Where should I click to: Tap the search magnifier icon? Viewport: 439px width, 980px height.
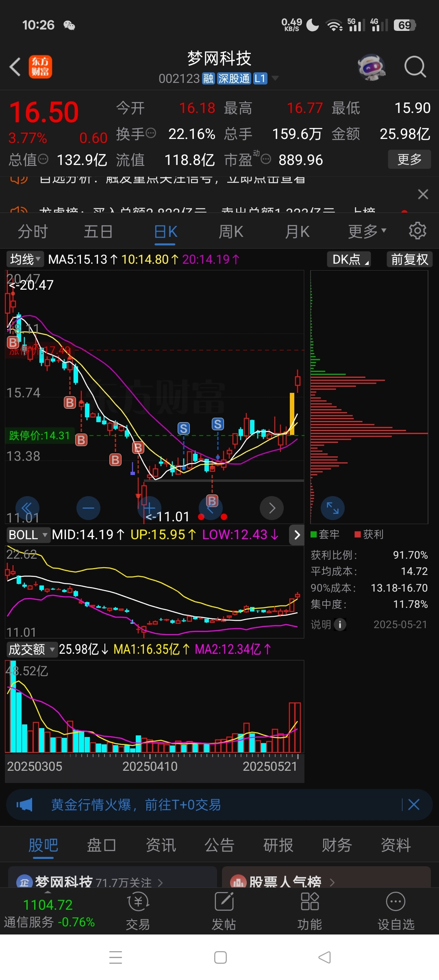415,67
